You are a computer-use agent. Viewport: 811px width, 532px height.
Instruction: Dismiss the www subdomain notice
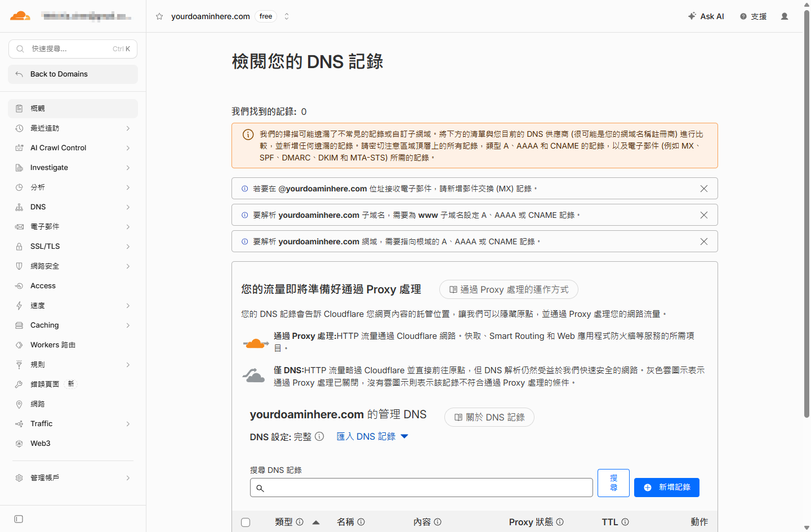click(x=704, y=215)
